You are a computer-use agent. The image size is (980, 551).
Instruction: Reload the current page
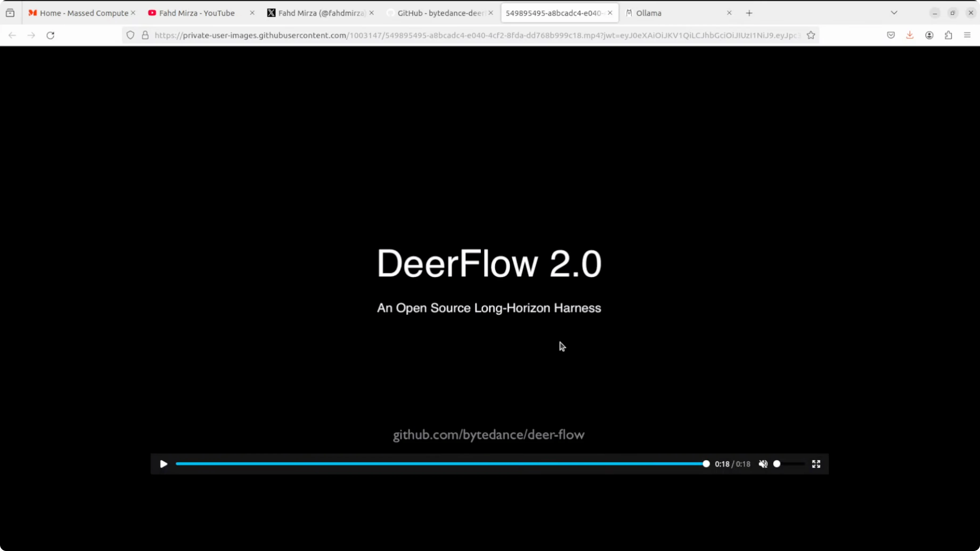[50, 35]
